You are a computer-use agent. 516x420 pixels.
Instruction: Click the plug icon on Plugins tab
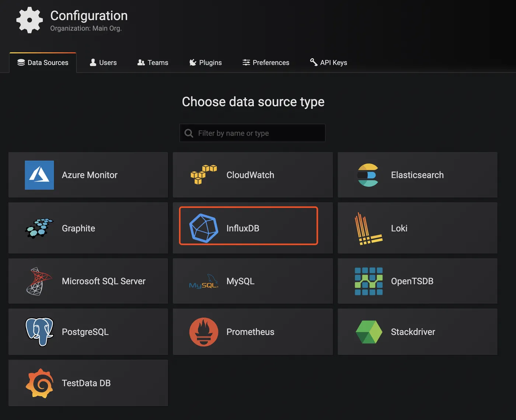click(193, 63)
